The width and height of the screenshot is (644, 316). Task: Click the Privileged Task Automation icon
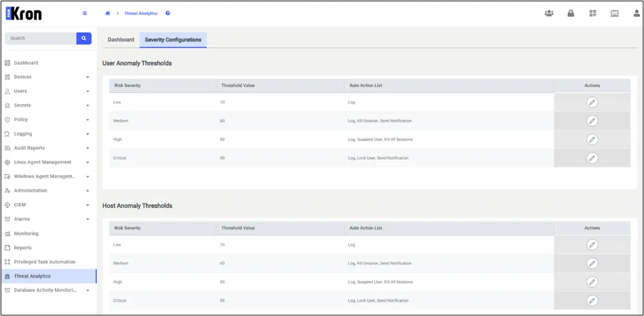pos(7,262)
